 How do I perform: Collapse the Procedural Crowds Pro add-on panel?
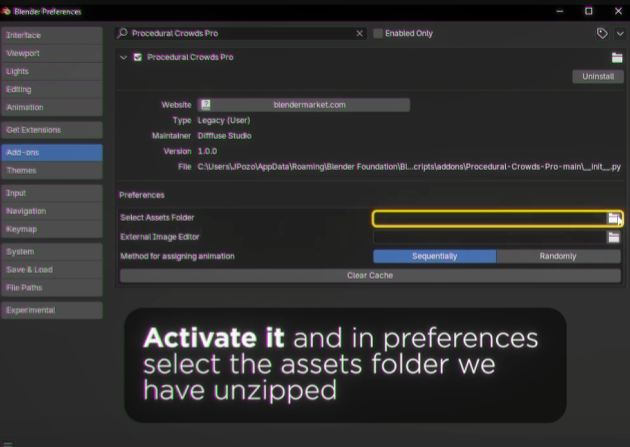click(x=124, y=57)
